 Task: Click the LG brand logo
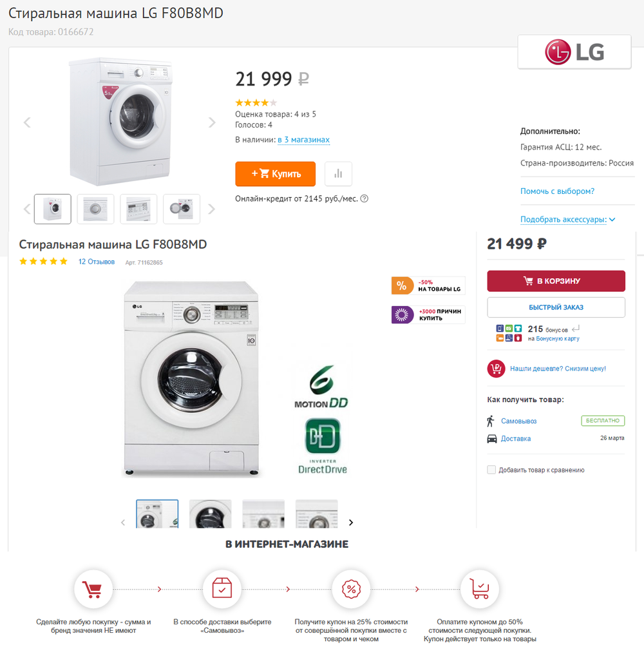coord(575,52)
